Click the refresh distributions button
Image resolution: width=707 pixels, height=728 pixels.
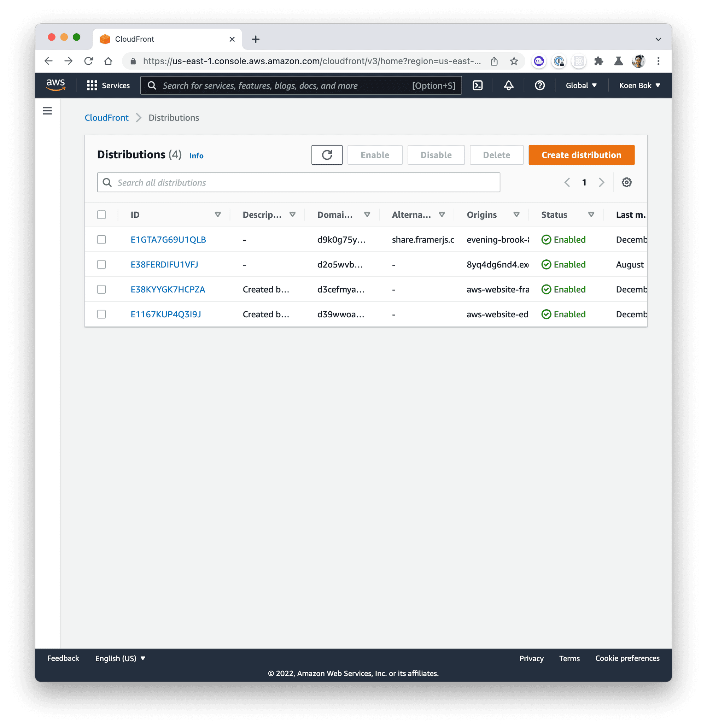click(327, 155)
